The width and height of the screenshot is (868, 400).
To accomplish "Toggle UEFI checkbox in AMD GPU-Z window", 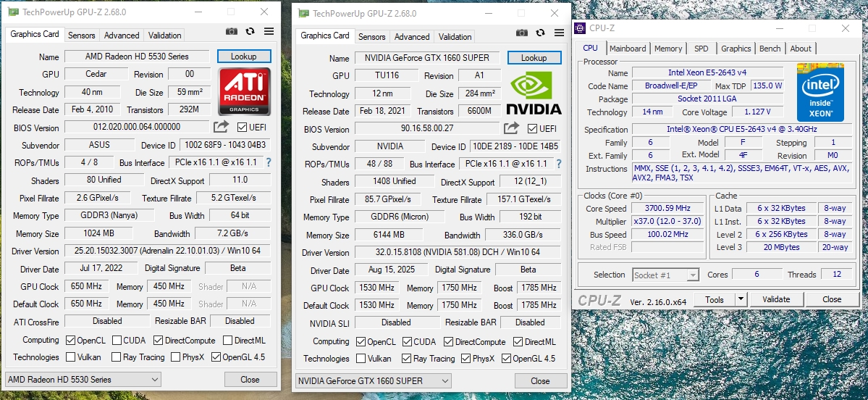I will [x=242, y=128].
